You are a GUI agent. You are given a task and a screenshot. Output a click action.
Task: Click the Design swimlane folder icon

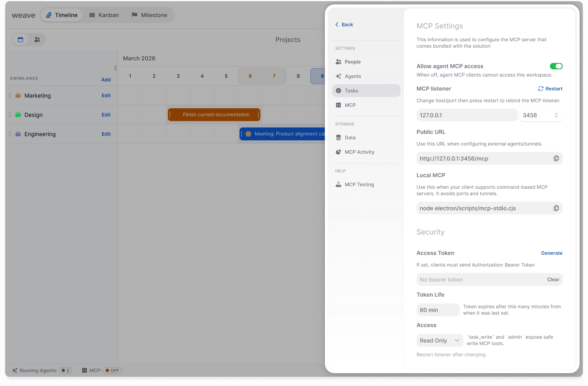18,115
